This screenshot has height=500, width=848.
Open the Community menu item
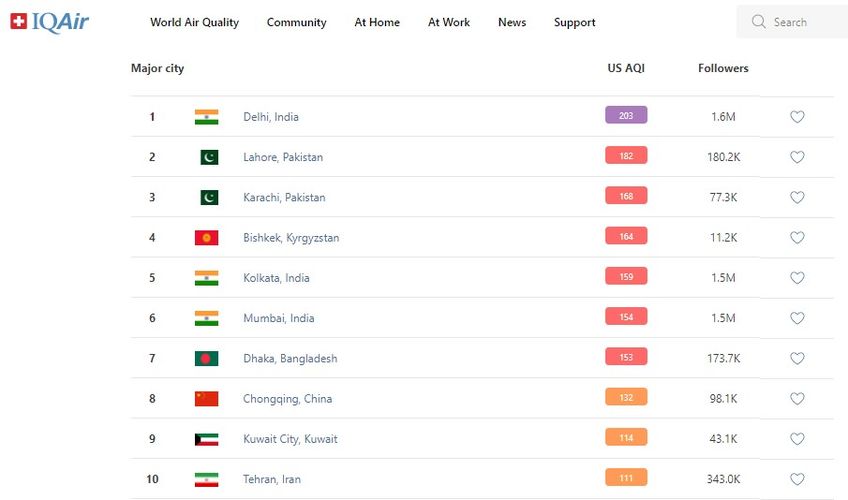coord(296,22)
